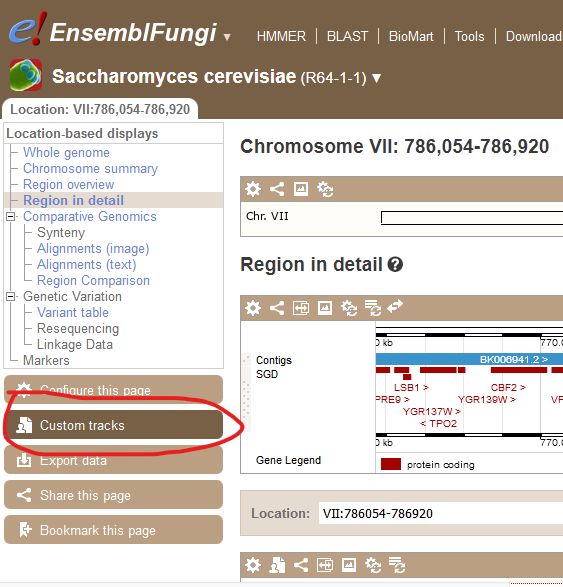
Task: Click export image icon in Region in detail toolbar
Action: (x=325, y=308)
